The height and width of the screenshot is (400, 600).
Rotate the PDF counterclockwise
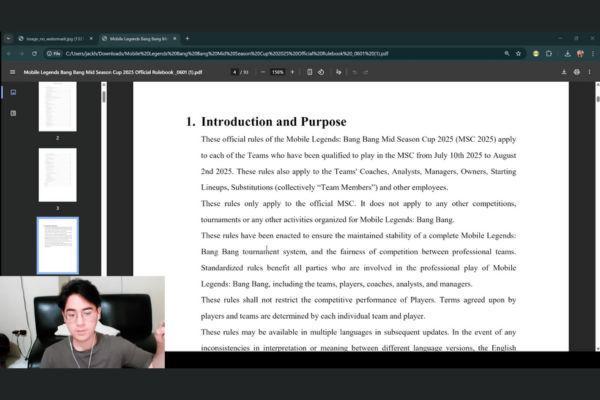pos(321,72)
